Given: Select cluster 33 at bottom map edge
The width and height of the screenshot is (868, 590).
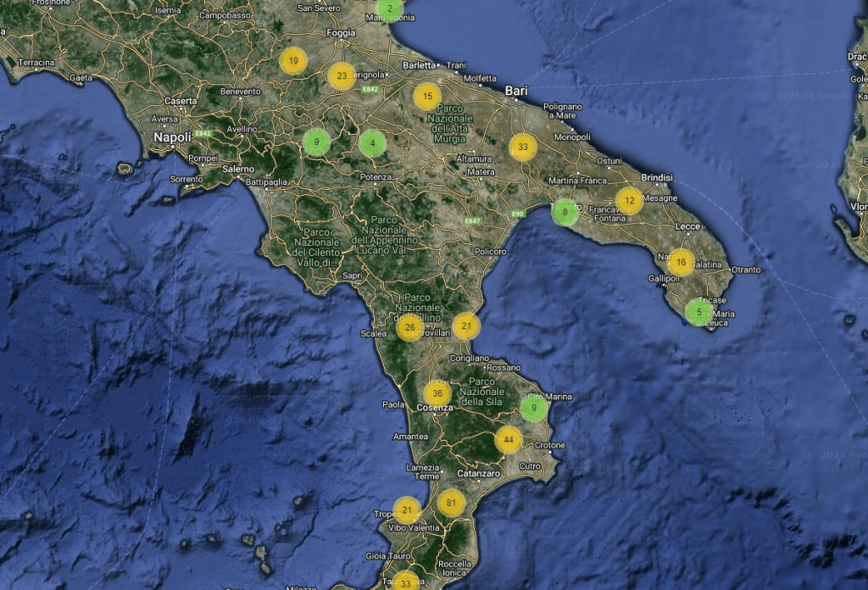Looking at the screenshot, I should click(x=406, y=582).
